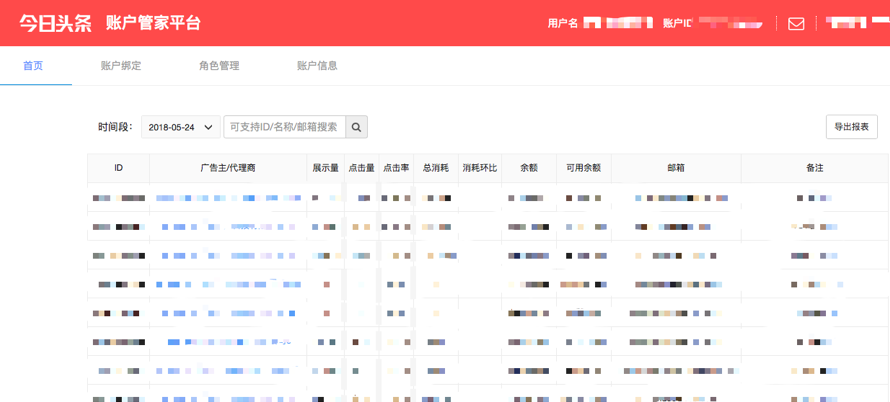This screenshot has width=890, height=402.
Task: Click the 导出报表 button
Action: pos(851,127)
